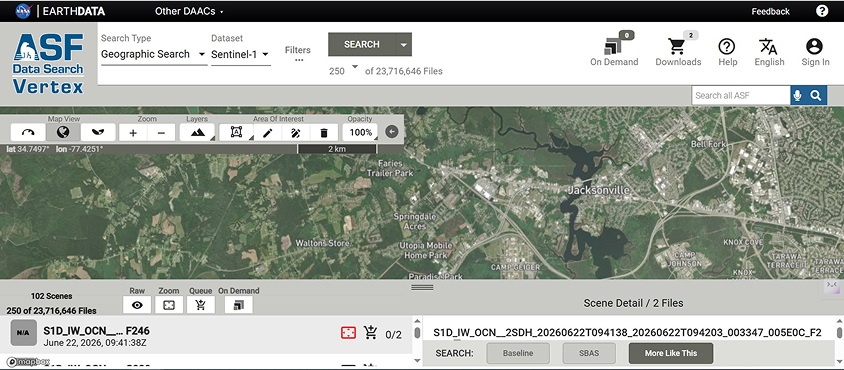Click the magnifier search ASF button
Viewport: 844px width, 370px height.
816,95
